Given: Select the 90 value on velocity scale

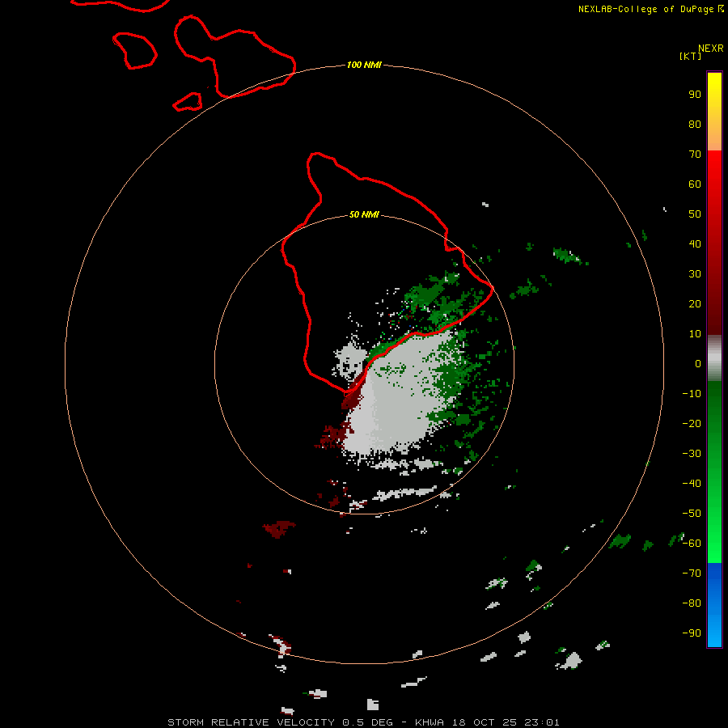Looking at the screenshot, I should point(695,95).
